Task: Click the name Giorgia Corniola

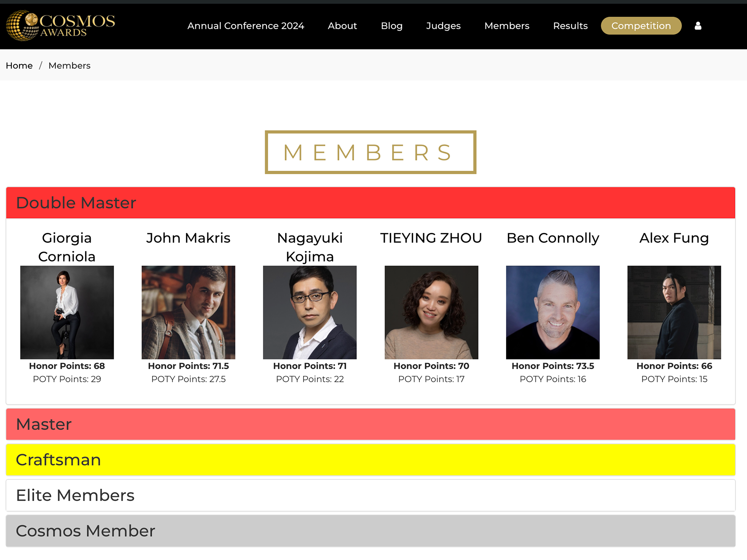Action: coord(67,247)
